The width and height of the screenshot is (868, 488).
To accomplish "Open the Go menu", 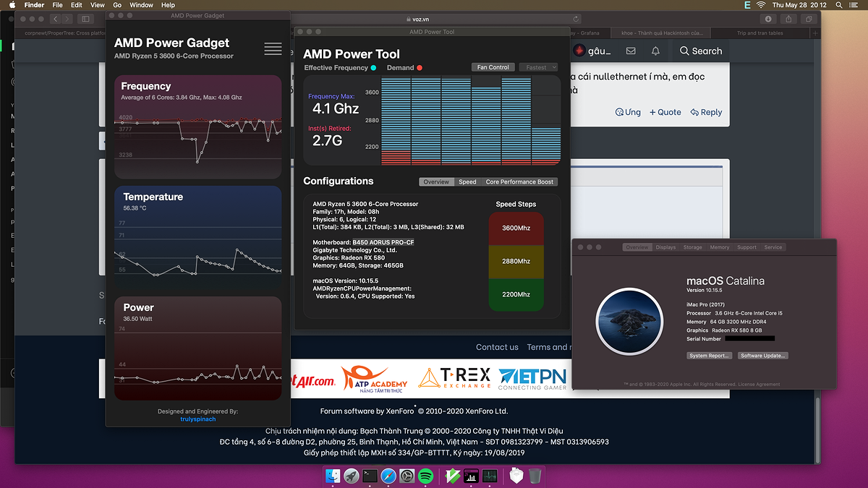I will click(x=117, y=5).
